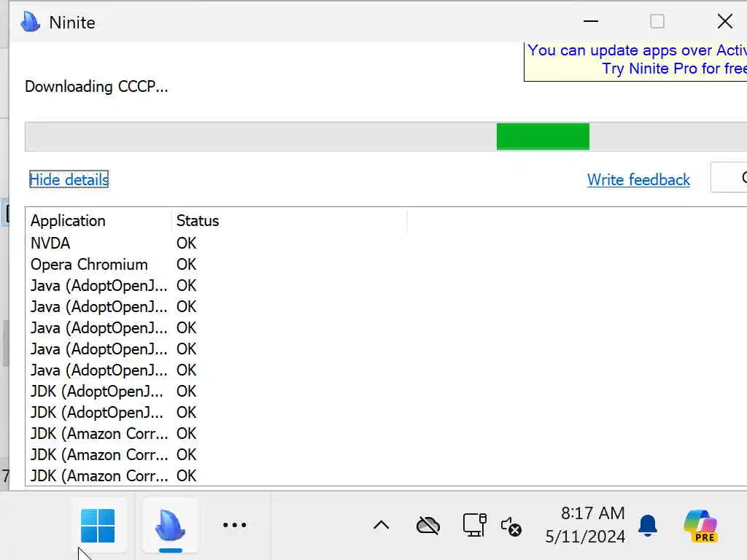Open the Windows Start menu
Image resolution: width=747 pixels, height=560 pixels.
click(x=98, y=526)
